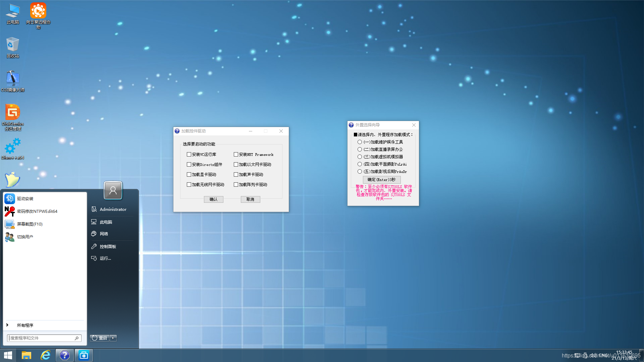
Task: Launch CGI镜像大师 desktop icon
Action: point(12,78)
